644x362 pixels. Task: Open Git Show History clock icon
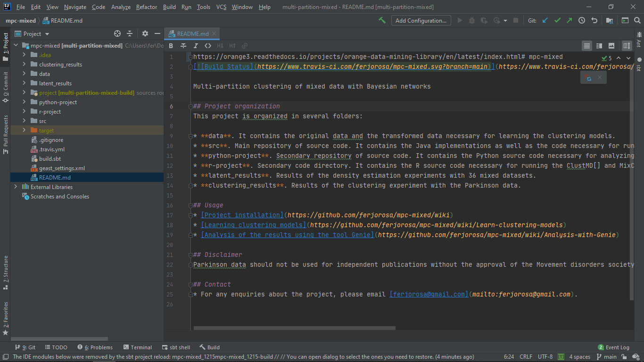click(x=582, y=20)
